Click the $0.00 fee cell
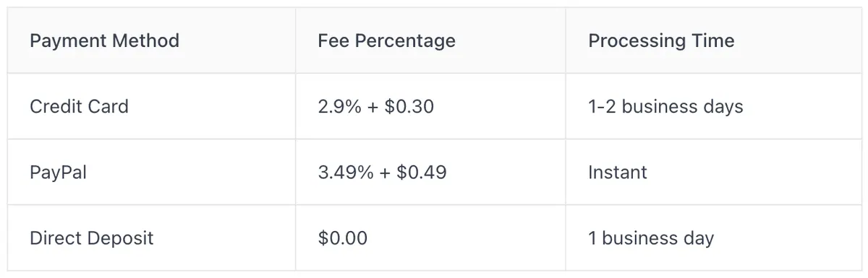The height and width of the screenshot is (278, 868). pos(430,238)
